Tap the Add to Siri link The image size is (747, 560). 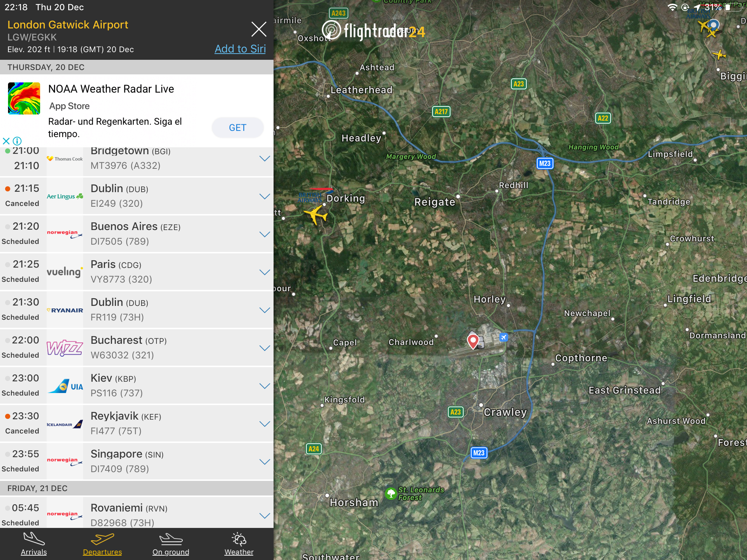pyautogui.click(x=240, y=49)
